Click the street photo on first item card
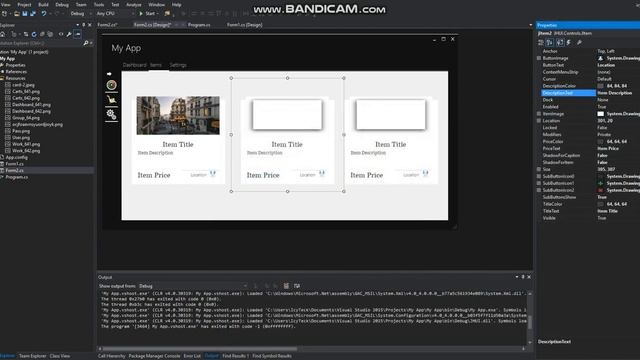 point(178,116)
